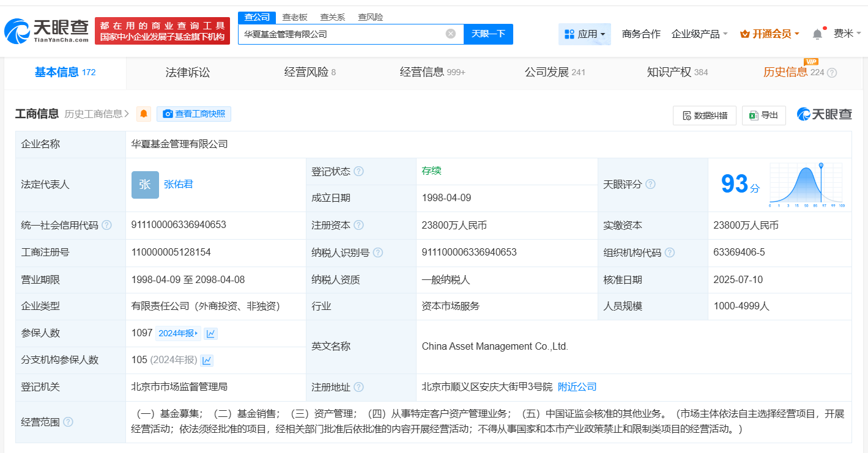Click the score distribution chart
Screen dimensions: 868x453
pos(807,185)
